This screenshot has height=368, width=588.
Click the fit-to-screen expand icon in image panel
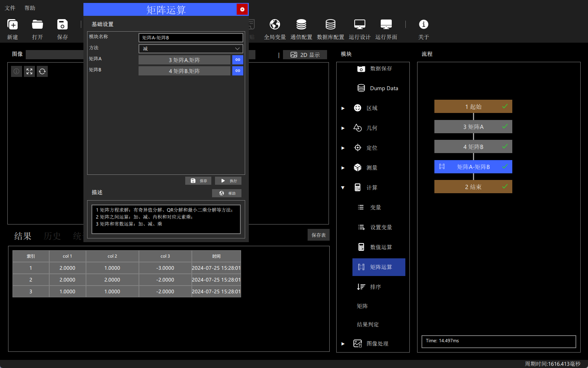[29, 71]
